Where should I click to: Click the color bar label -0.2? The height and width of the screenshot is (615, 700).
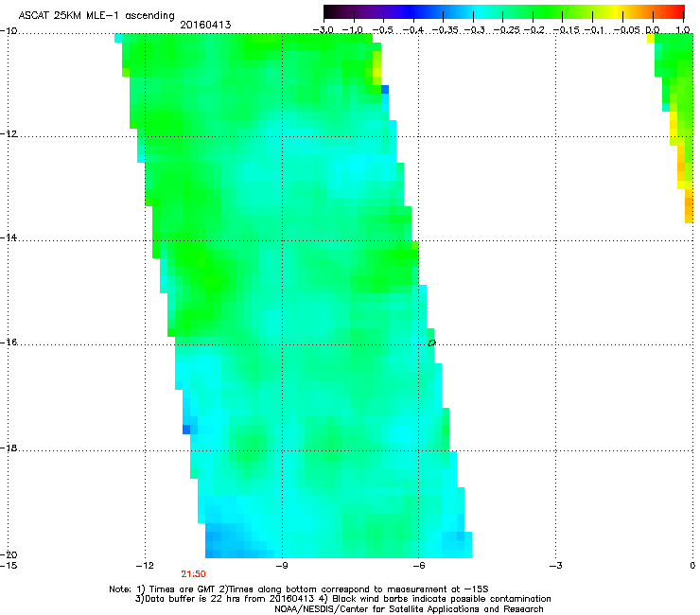click(x=534, y=30)
